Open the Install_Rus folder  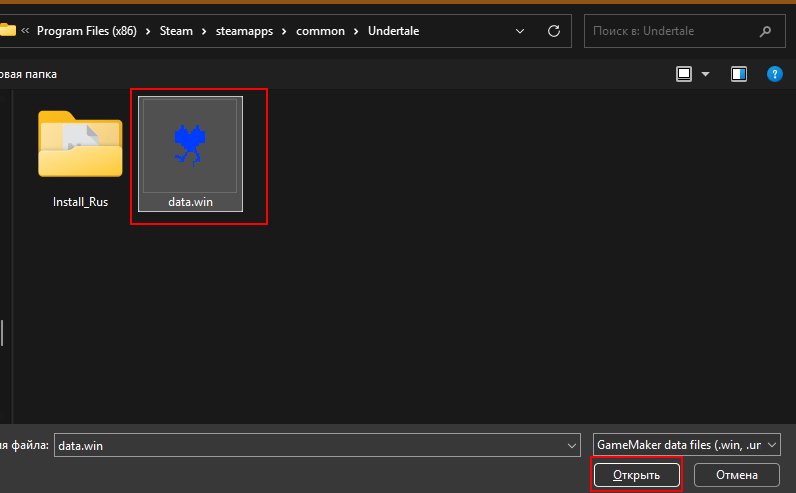coord(80,144)
